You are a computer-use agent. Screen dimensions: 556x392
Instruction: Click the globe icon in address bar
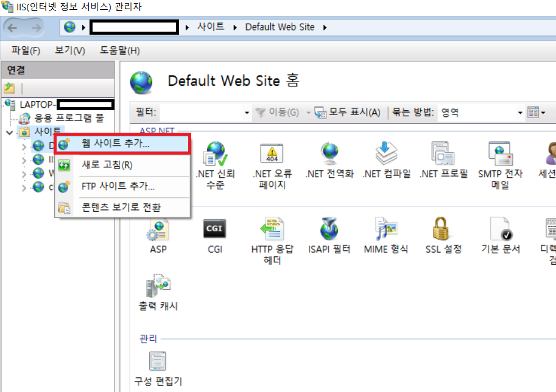69,27
